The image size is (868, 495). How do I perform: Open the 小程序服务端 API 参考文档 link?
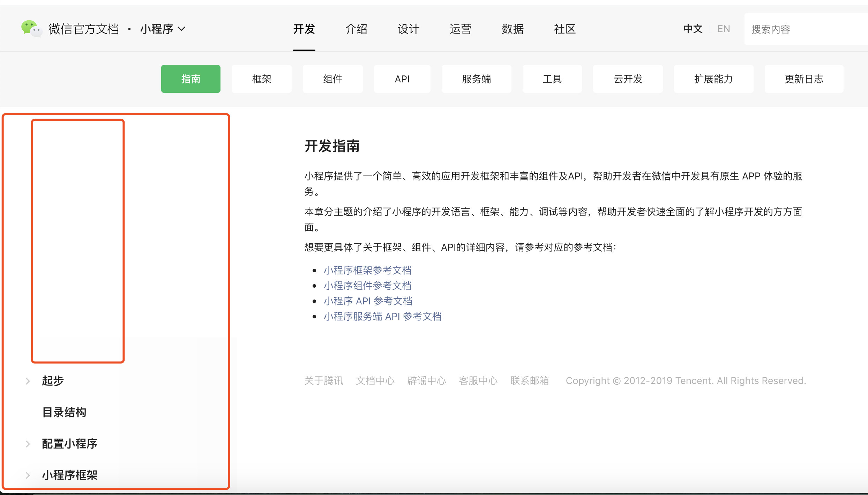pos(382,316)
